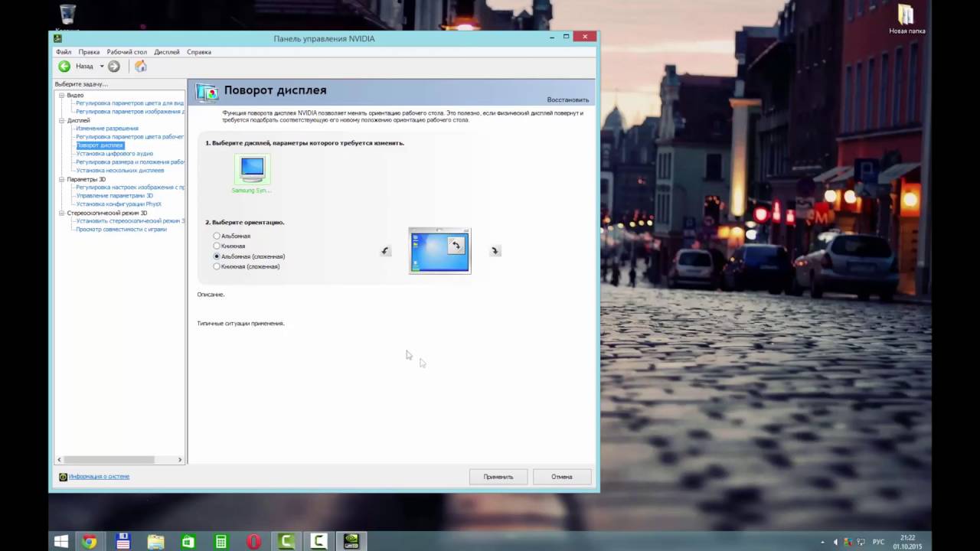Open the green Store icon in taskbar
Image resolution: width=980 pixels, height=551 pixels.
click(188, 542)
